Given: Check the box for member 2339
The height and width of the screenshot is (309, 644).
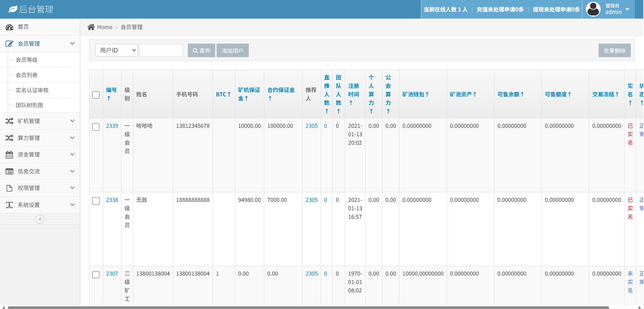Looking at the screenshot, I should pos(96,127).
